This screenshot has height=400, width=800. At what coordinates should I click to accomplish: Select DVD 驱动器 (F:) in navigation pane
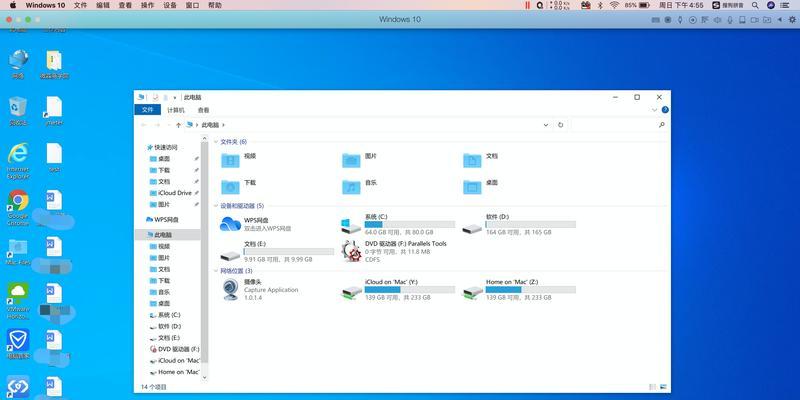[x=175, y=349]
